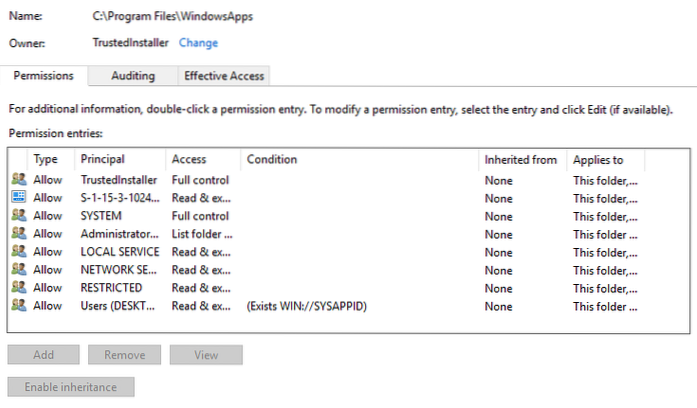The image size is (697, 408).
Task: Click the Add button
Action: (x=43, y=355)
